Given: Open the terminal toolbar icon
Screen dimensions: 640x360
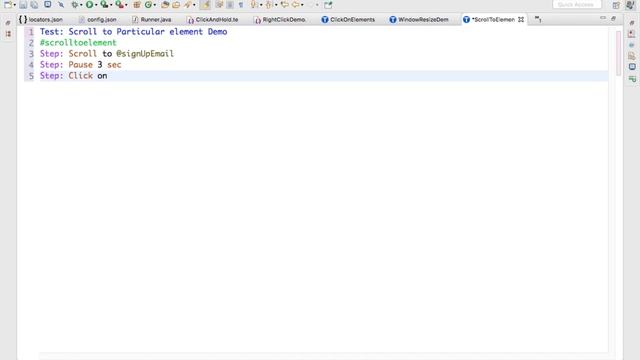Looking at the screenshot, I should (x=48, y=4).
